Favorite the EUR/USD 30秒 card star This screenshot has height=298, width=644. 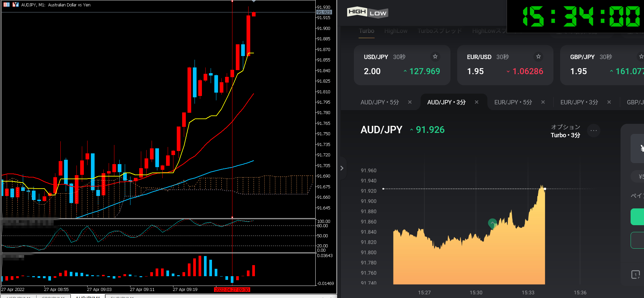(538, 57)
